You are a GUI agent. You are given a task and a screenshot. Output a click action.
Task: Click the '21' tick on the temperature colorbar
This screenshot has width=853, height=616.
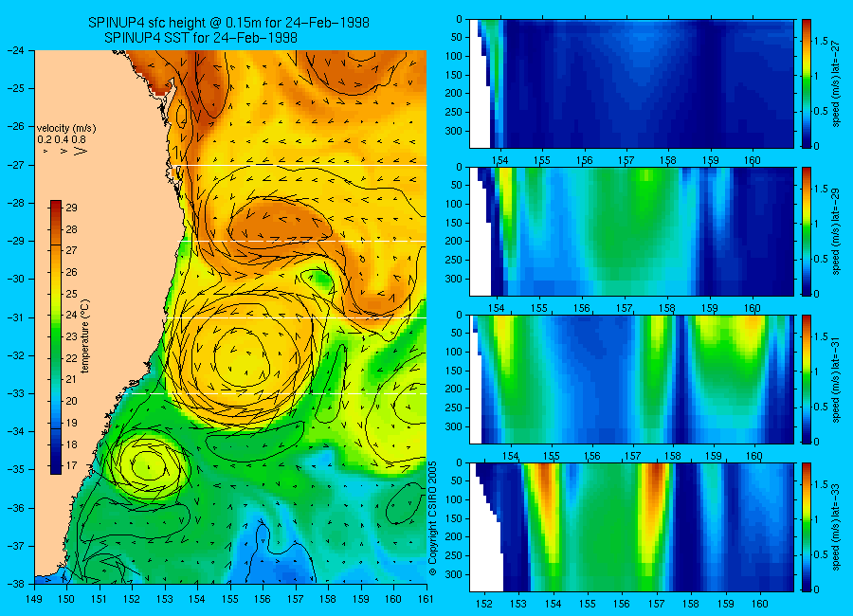71,379
